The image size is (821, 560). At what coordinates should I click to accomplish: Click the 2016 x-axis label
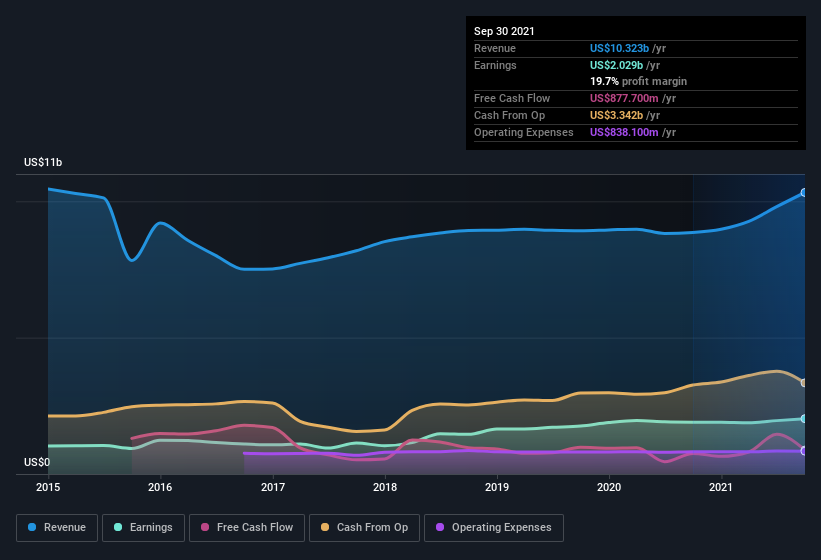[160, 487]
